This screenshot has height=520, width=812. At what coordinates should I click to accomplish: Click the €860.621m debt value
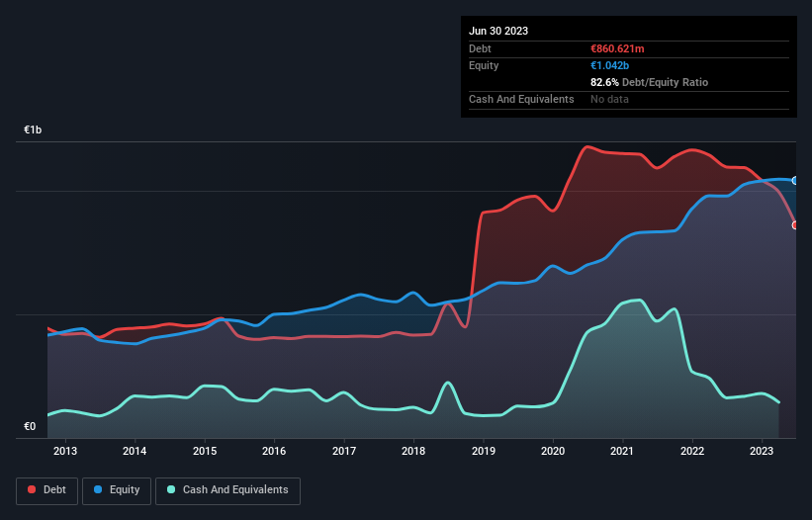point(617,48)
